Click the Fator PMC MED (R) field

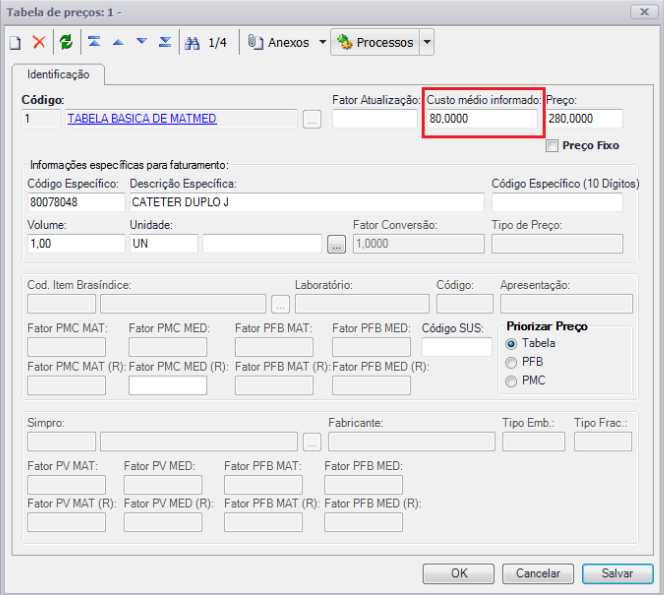(x=168, y=385)
